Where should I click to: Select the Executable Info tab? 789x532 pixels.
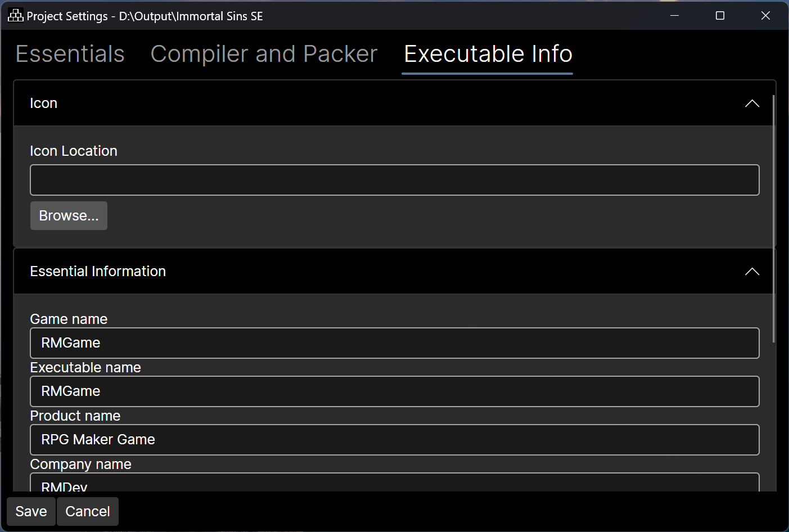pyautogui.click(x=488, y=54)
